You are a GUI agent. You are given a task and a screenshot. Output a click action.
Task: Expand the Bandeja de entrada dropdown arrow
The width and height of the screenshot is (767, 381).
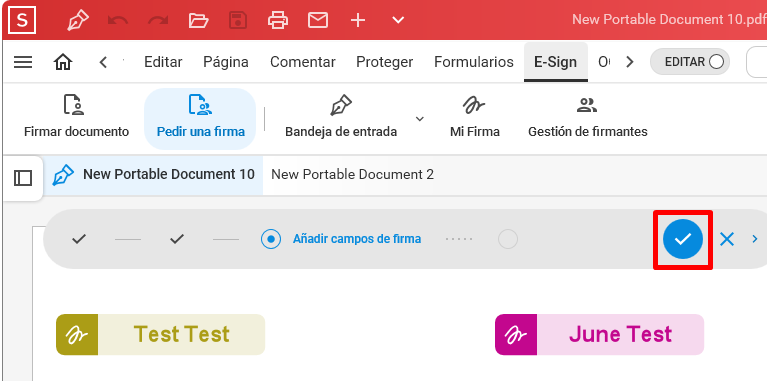coord(420,119)
